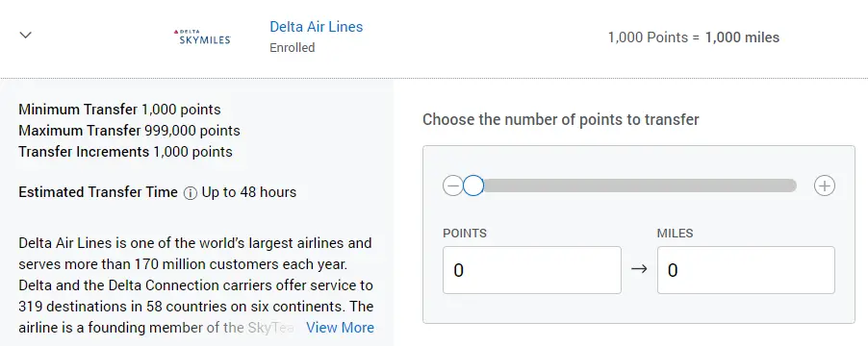Expand description with View More
The height and width of the screenshot is (346, 868).
[x=340, y=328]
